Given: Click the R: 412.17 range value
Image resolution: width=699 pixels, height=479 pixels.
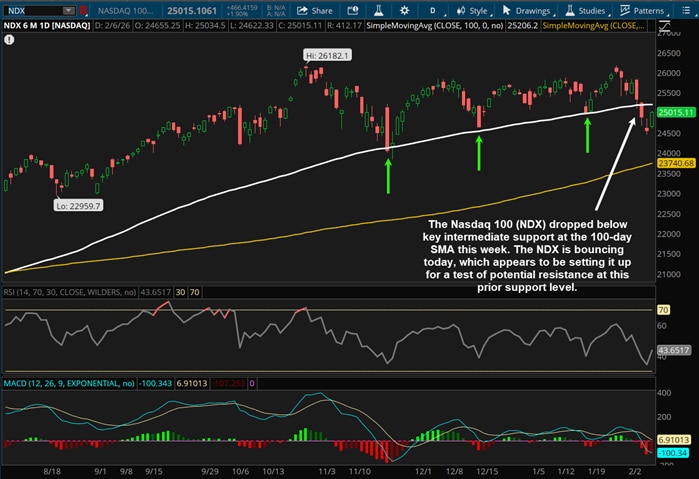Looking at the screenshot, I should point(344,25).
